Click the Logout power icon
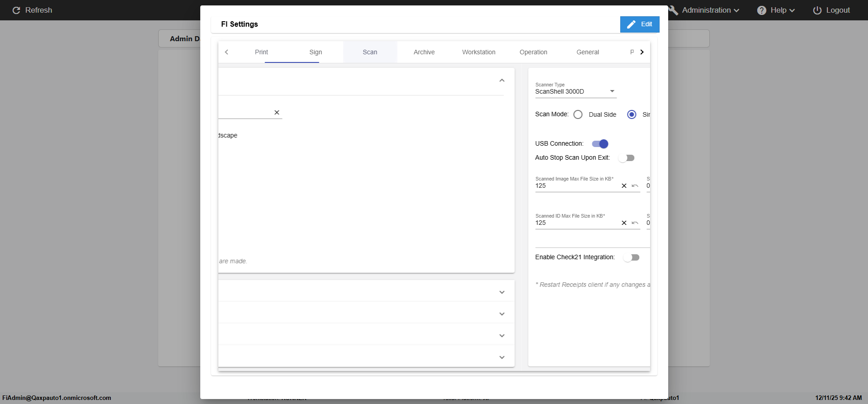This screenshot has width=868, height=404. point(817,10)
